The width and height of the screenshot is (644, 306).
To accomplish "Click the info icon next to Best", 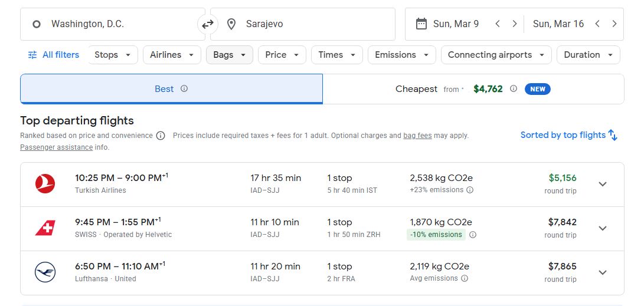I will (x=184, y=88).
